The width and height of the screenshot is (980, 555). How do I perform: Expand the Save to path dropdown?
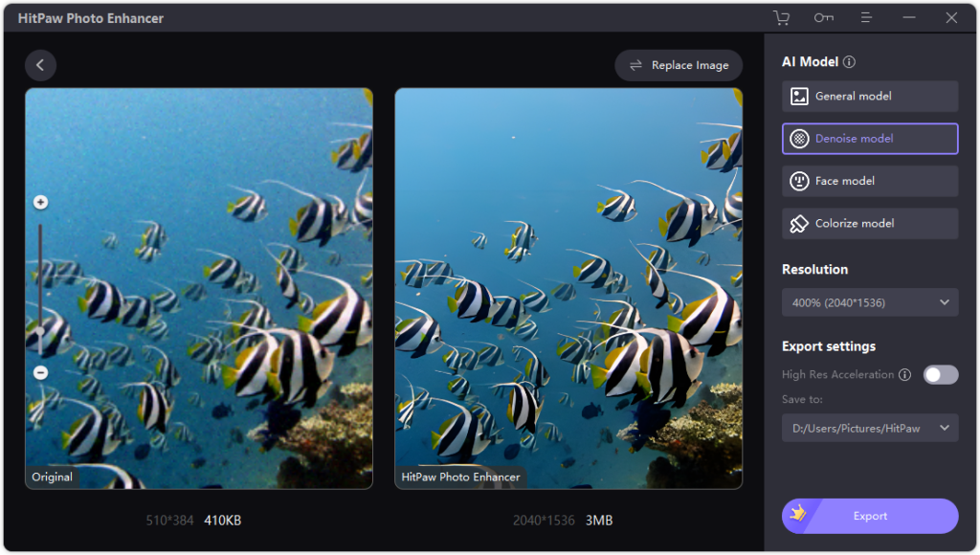pyautogui.click(x=869, y=428)
